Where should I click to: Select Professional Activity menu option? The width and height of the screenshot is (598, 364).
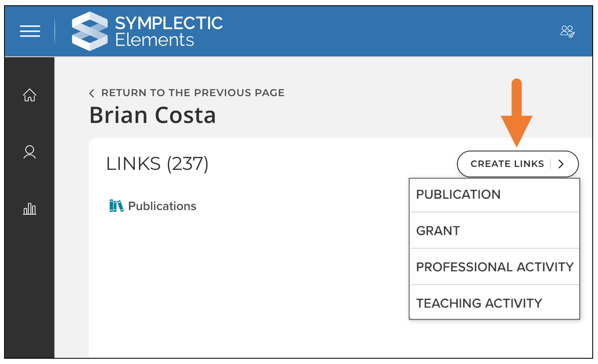tap(494, 267)
